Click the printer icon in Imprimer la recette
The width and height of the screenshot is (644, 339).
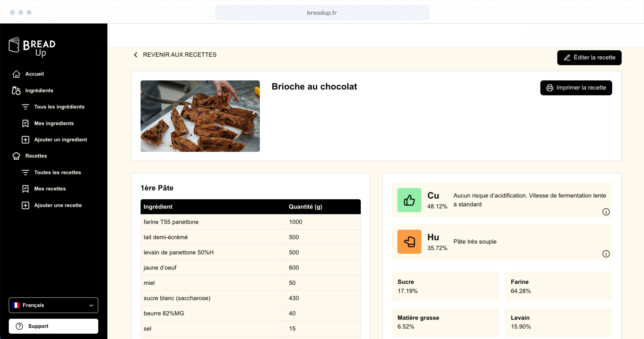[550, 88]
